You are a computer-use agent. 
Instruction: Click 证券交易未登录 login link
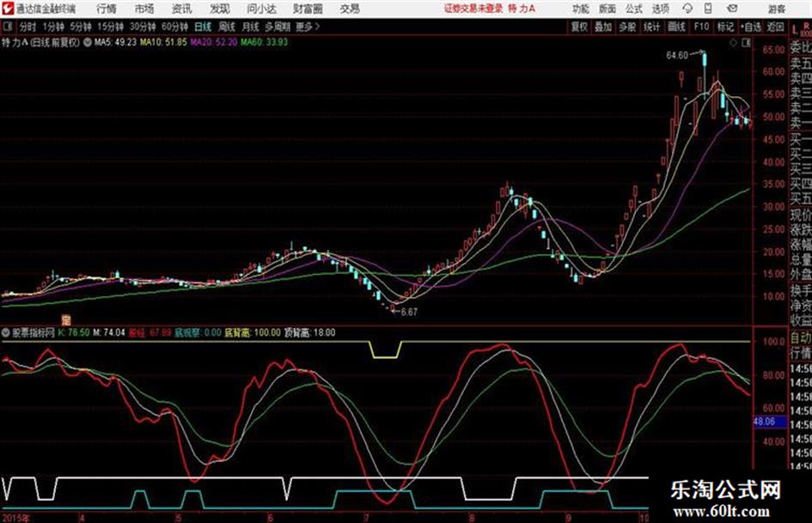(x=473, y=9)
